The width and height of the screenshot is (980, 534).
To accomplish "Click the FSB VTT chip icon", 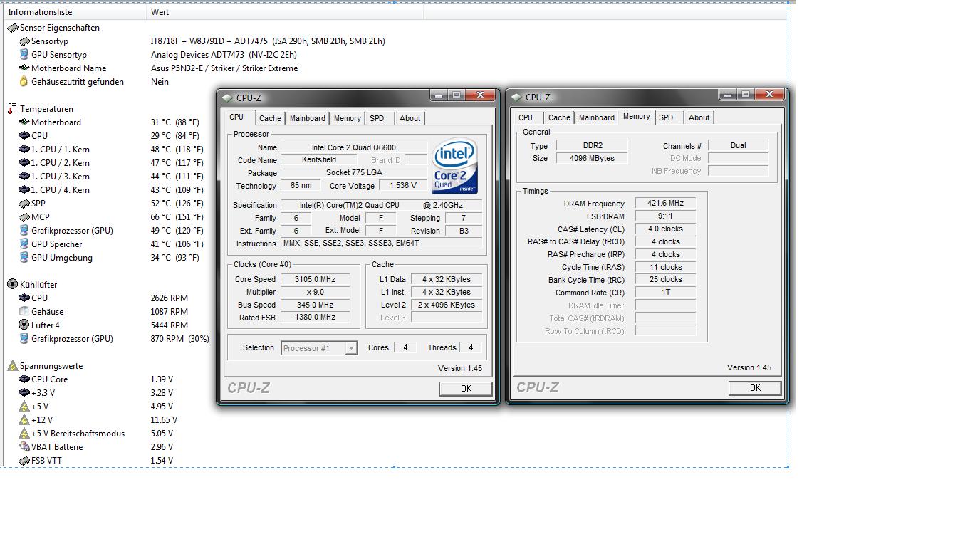I will pos(24,461).
